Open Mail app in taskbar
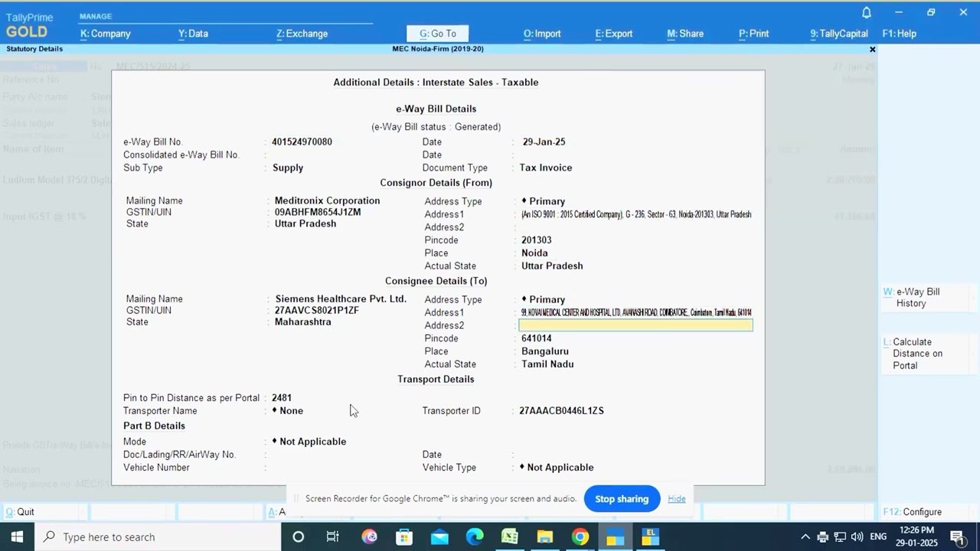The image size is (980, 551). [x=439, y=537]
